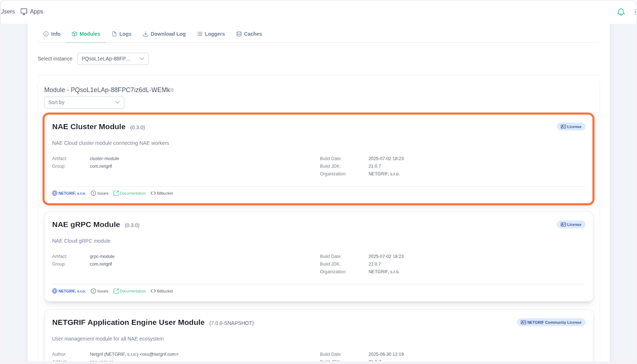Viewport: 637px width, 364px height.
Task: Open Bitbucket link in gRPC Module card
Action: click(x=162, y=291)
